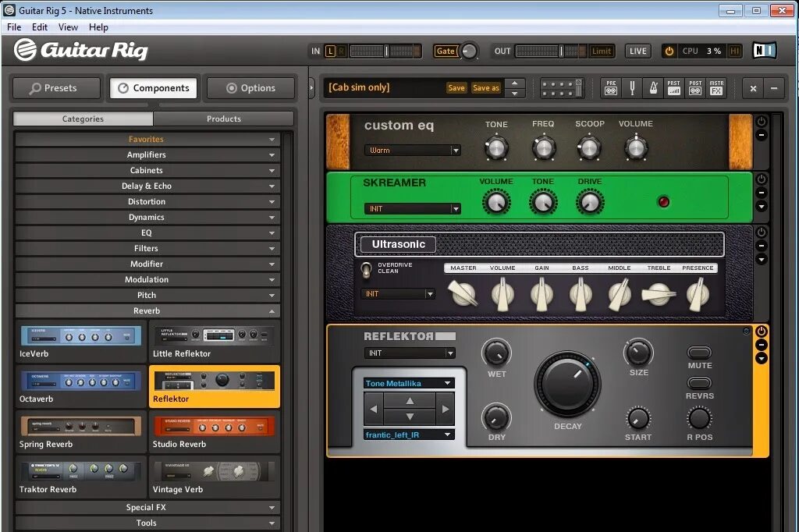Expand the Amplifiers category
799x532 pixels.
point(147,154)
